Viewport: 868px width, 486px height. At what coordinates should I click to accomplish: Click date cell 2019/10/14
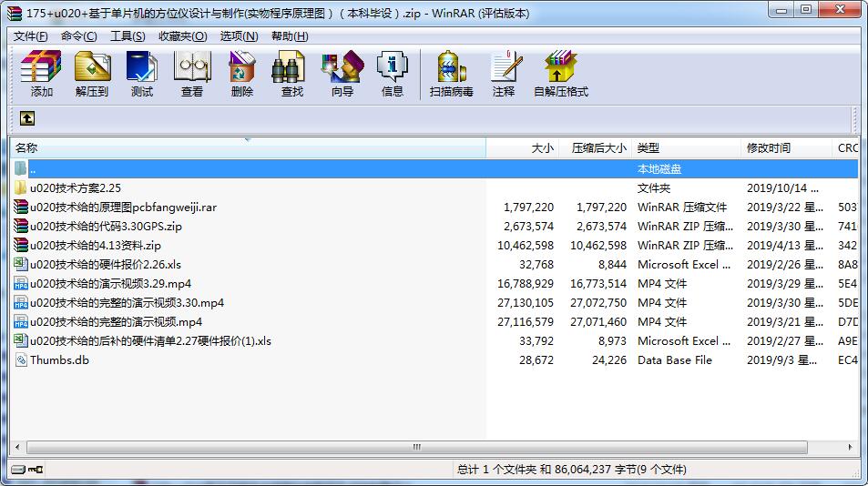tap(782, 188)
